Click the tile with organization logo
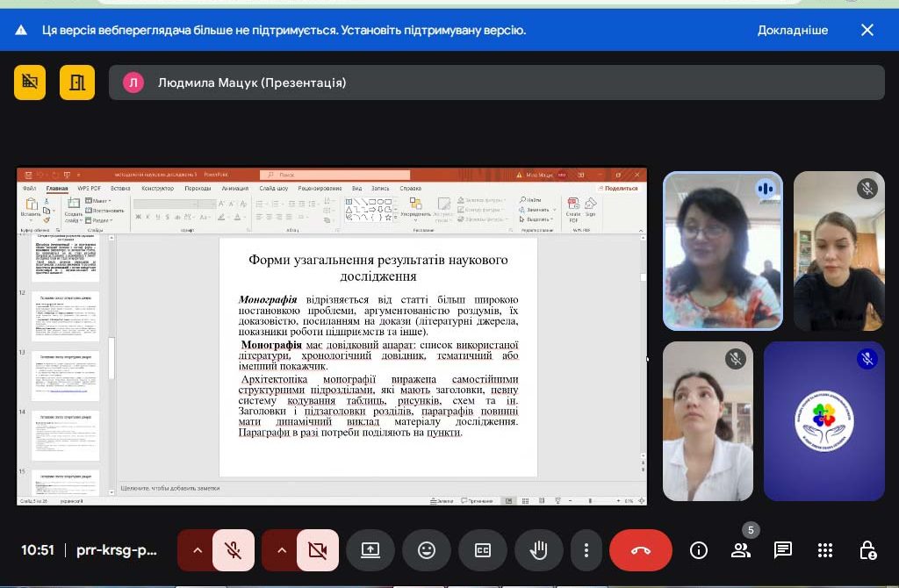This screenshot has width=899, height=588. click(x=822, y=421)
